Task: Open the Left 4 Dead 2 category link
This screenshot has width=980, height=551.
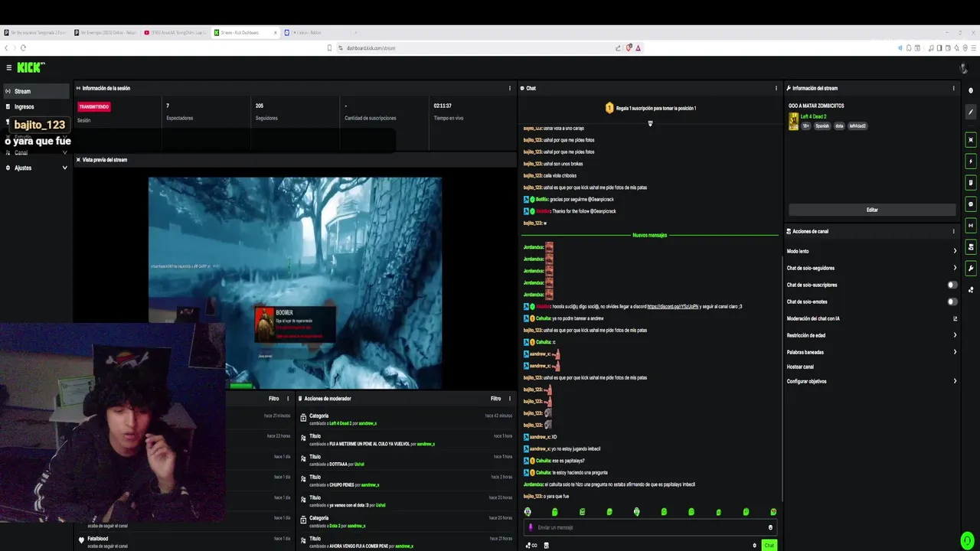Action: pos(813,116)
